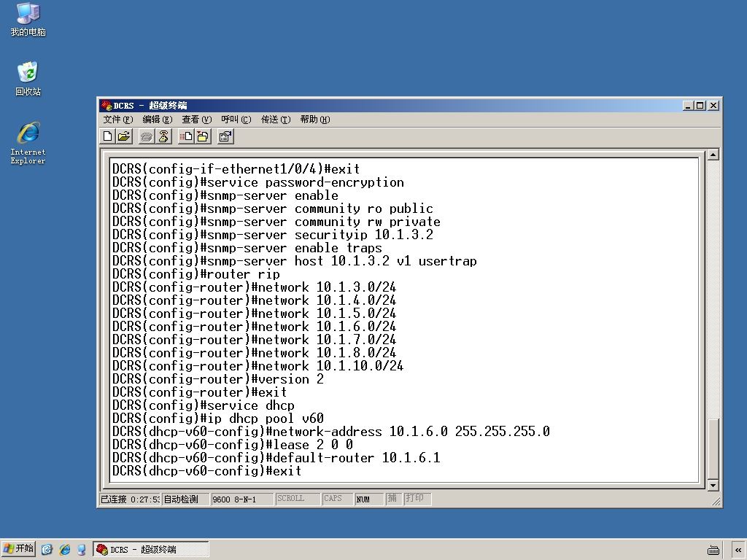Viewport: 747px width, 560px height.
Task: Click the 自动检测 status bar entry
Action: [x=185, y=499]
